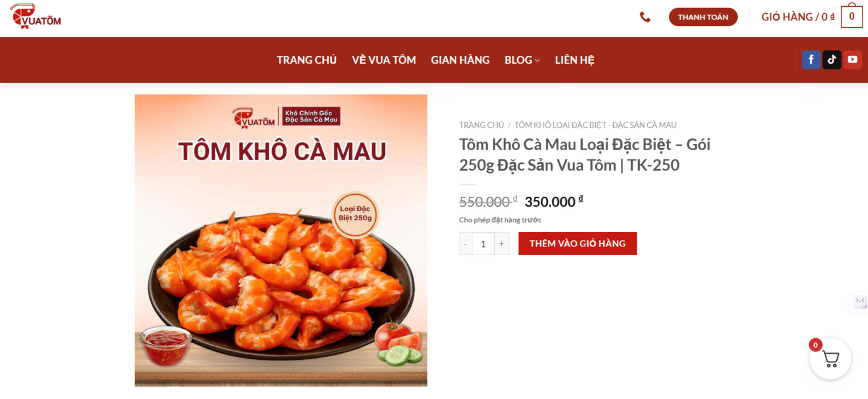This screenshot has width=868, height=399.
Task: Click the Vua Tôm logo in the header
Action: (x=36, y=16)
